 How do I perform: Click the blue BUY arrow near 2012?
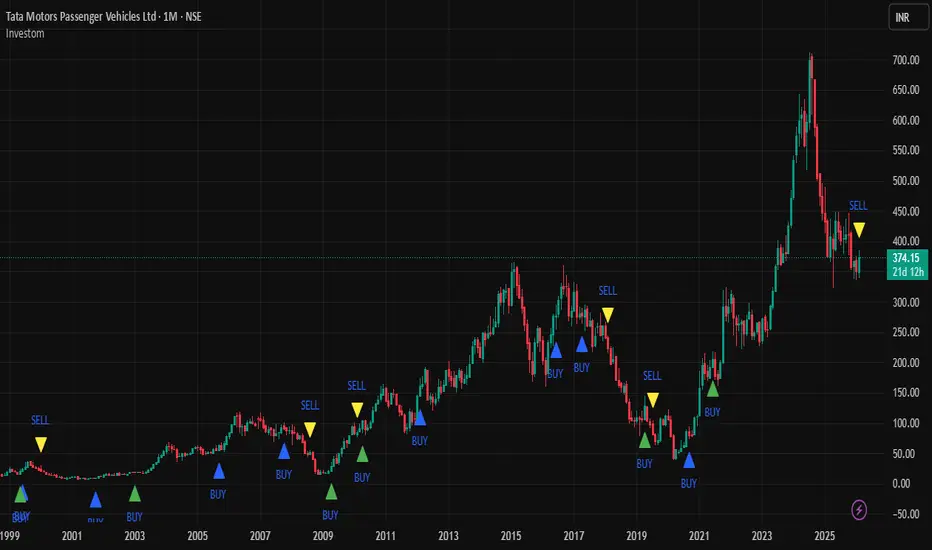(420, 417)
